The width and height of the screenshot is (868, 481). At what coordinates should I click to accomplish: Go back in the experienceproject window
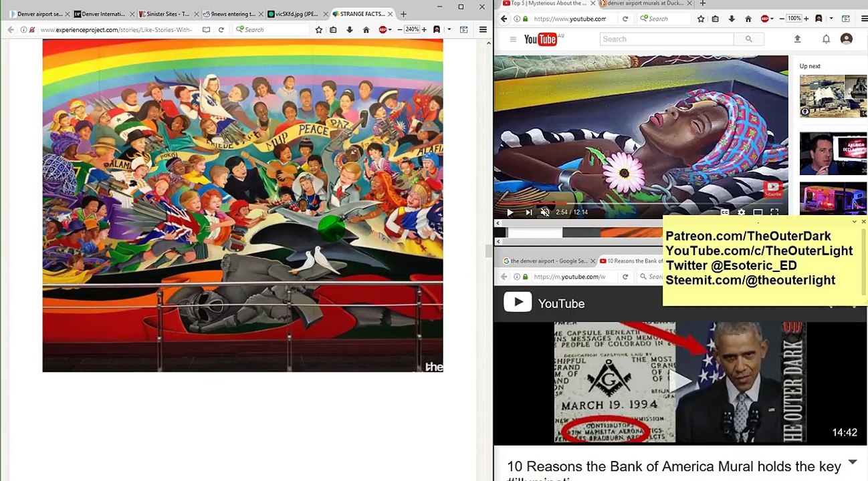[x=11, y=29]
